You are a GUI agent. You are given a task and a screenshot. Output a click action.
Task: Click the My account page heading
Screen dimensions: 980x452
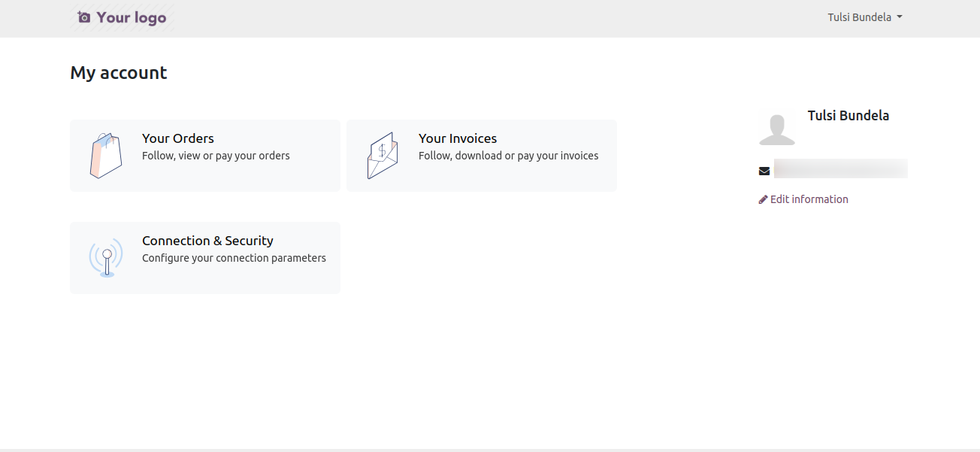pos(119,73)
